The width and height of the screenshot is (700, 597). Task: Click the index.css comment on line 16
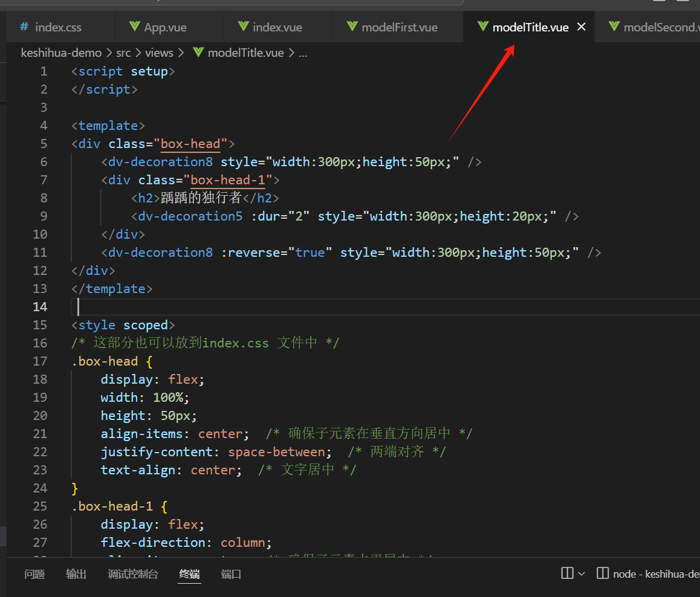coord(206,343)
